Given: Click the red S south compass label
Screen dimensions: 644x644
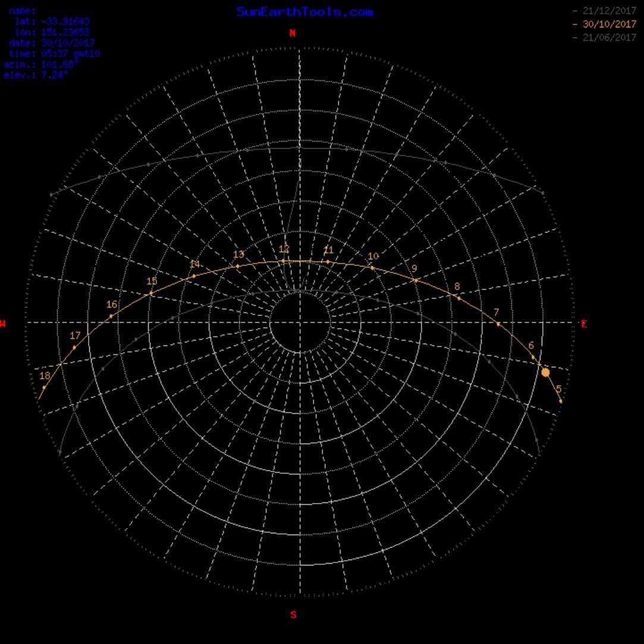Looking at the screenshot, I should coord(293,615).
